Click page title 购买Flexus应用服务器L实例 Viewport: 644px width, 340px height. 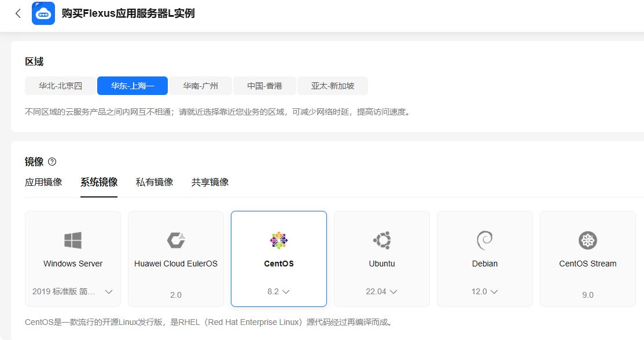[x=128, y=13]
